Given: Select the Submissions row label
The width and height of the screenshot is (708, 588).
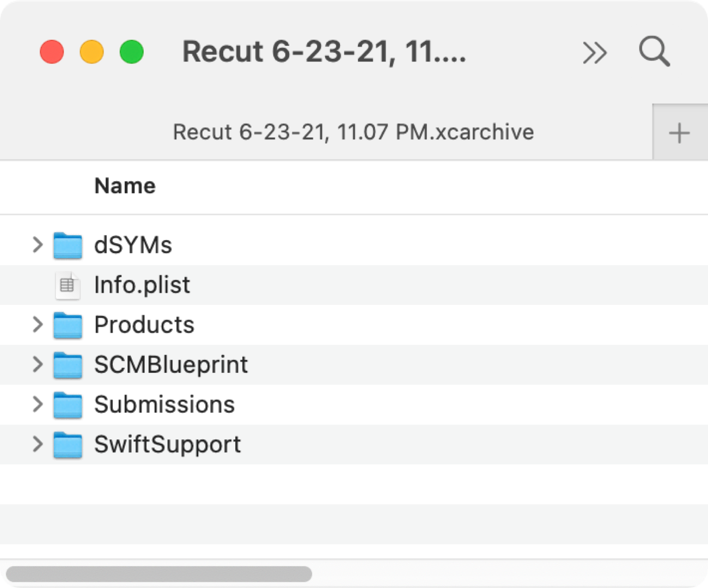Looking at the screenshot, I should click(x=164, y=405).
